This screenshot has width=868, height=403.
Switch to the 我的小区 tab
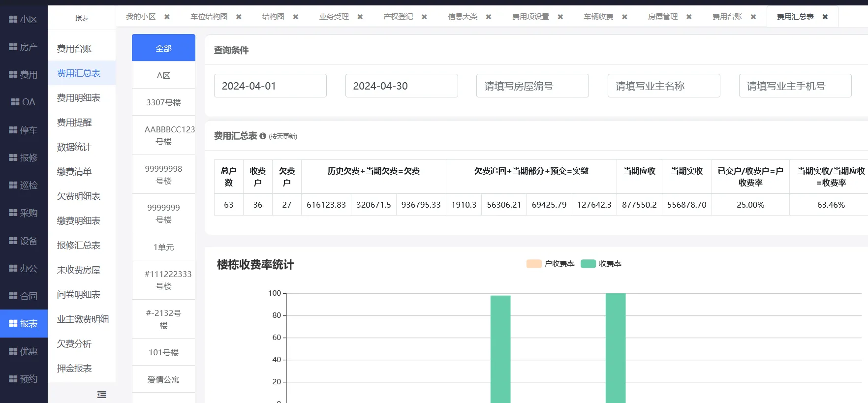pyautogui.click(x=141, y=17)
